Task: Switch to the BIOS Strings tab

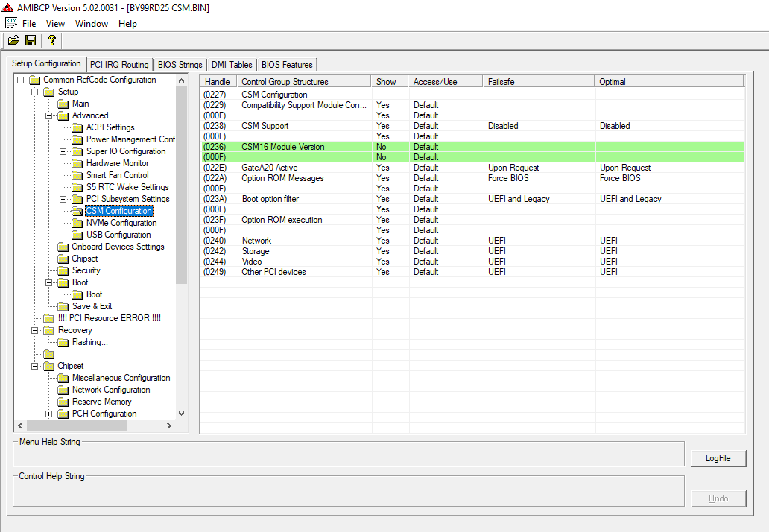Action: point(180,65)
